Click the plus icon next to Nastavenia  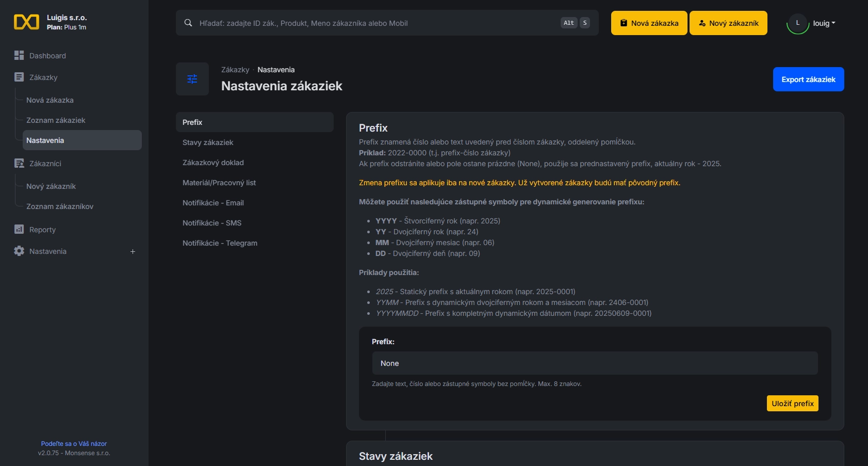133,251
